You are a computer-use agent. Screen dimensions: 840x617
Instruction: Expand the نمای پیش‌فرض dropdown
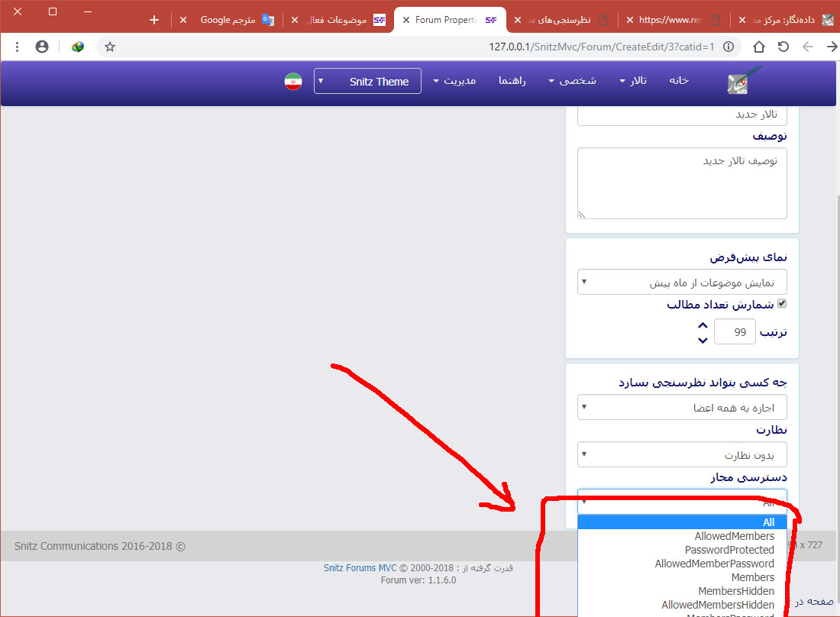pos(682,283)
